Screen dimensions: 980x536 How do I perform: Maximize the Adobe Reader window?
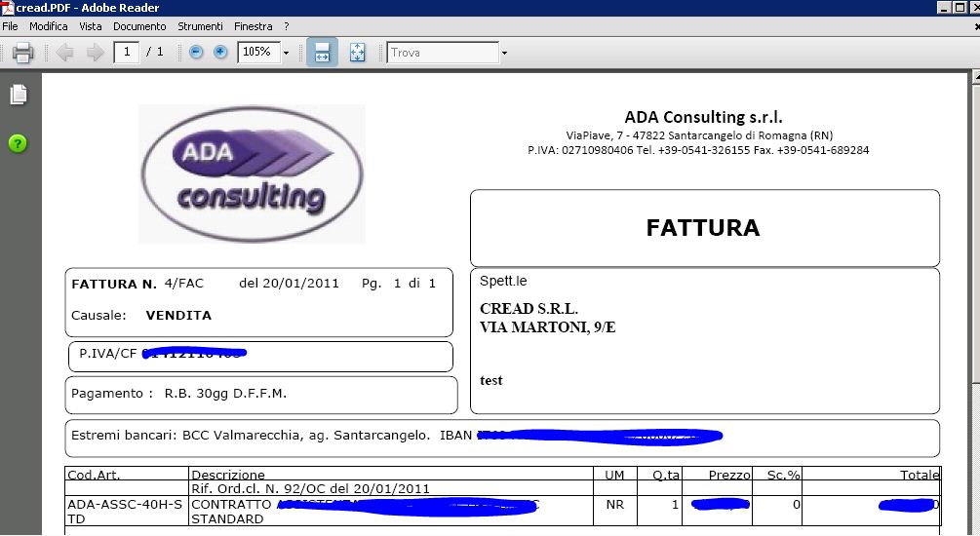(x=960, y=8)
